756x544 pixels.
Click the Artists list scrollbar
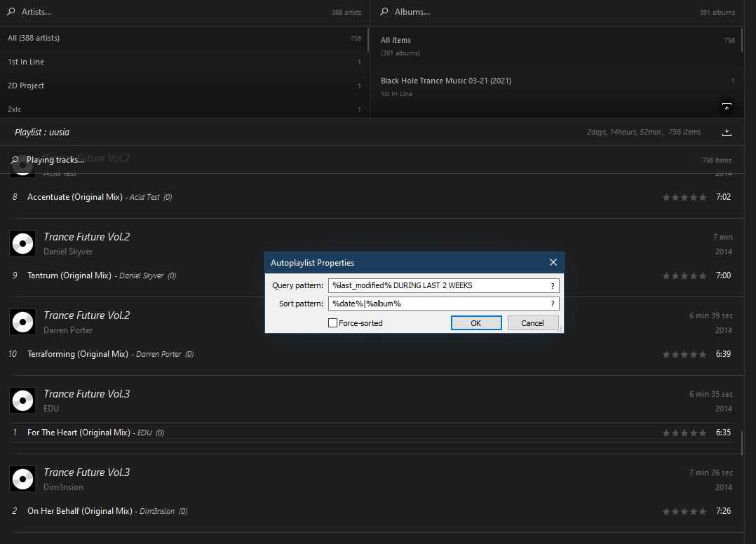tap(368, 40)
